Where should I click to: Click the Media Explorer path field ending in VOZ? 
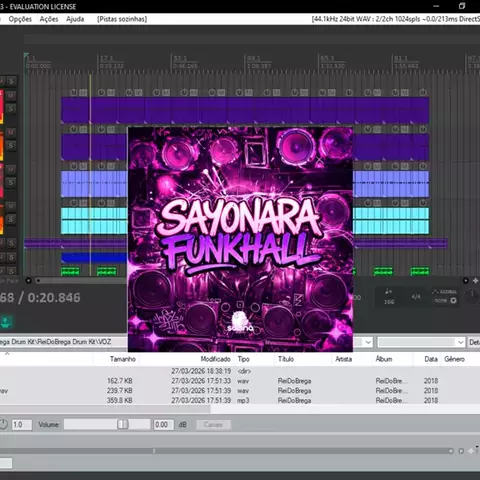[63, 342]
